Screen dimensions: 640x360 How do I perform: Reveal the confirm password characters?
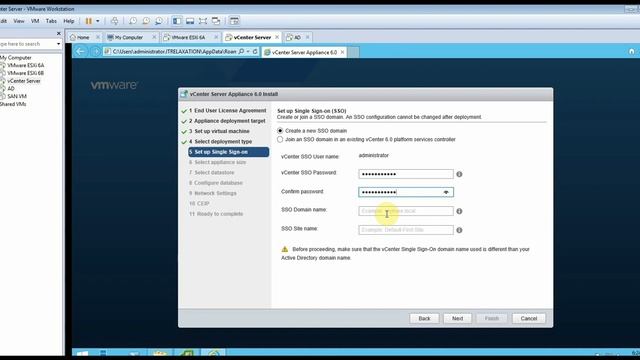point(446,192)
